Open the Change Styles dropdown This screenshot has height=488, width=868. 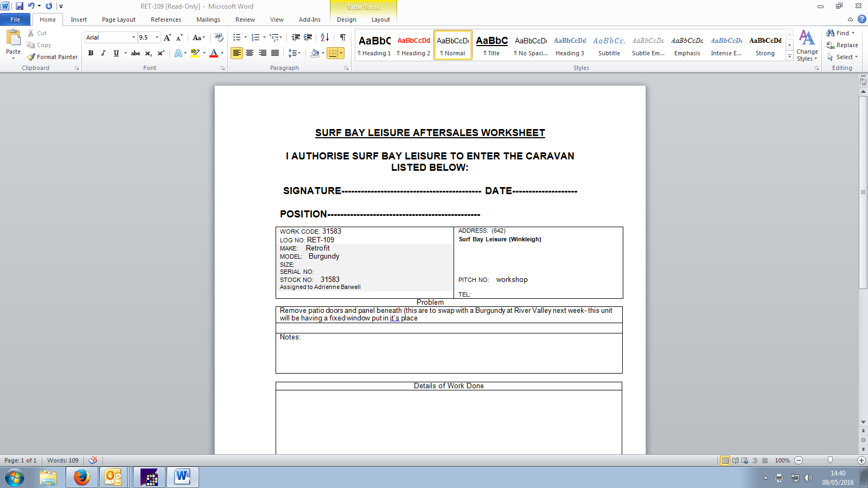(x=807, y=46)
